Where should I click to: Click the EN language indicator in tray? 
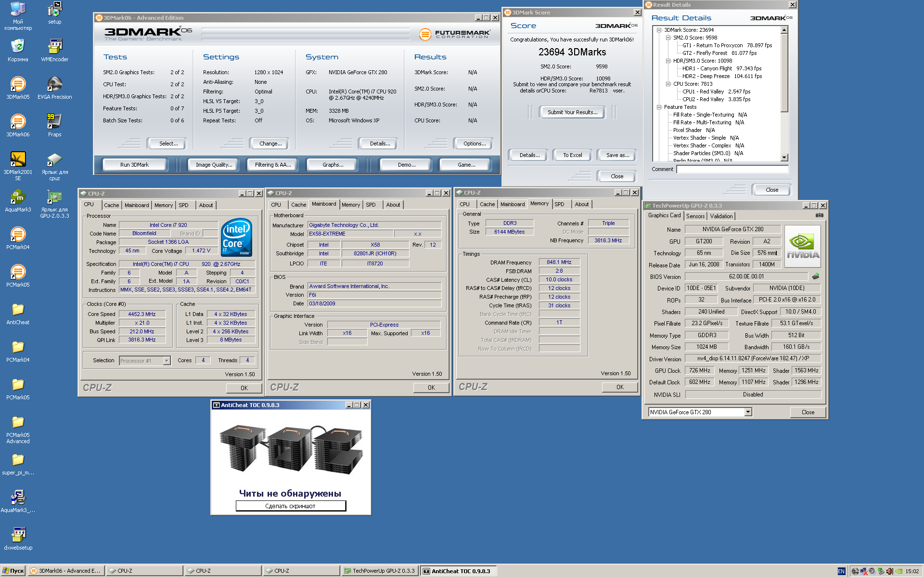click(x=841, y=571)
